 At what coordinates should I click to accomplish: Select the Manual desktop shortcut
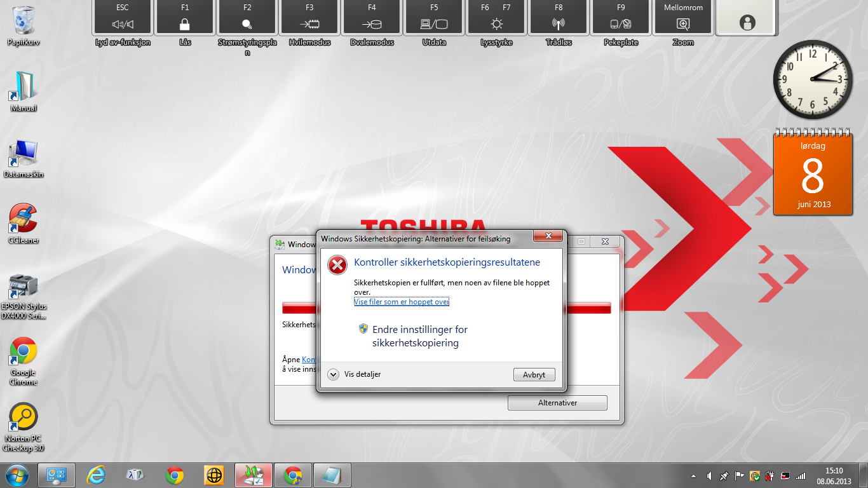click(24, 92)
